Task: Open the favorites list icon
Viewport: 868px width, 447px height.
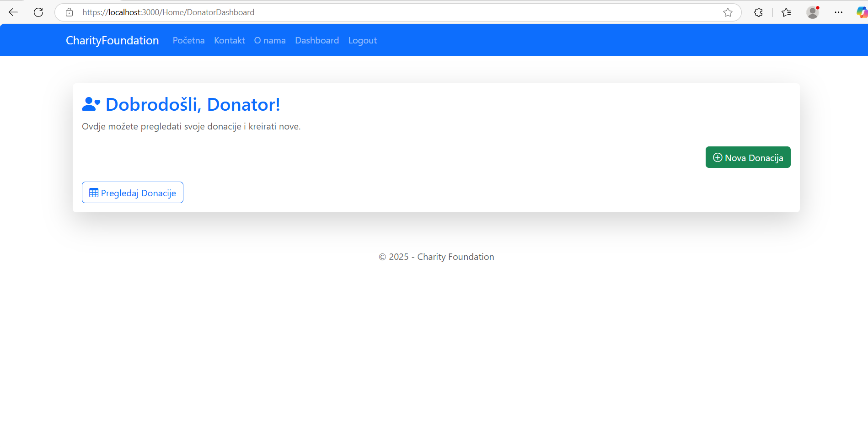Action: [x=786, y=12]
